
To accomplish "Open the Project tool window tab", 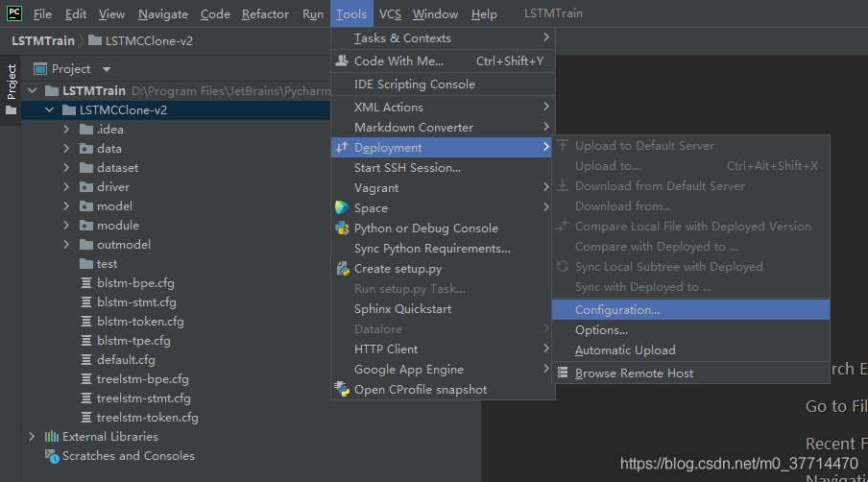I will coord(12,83).
